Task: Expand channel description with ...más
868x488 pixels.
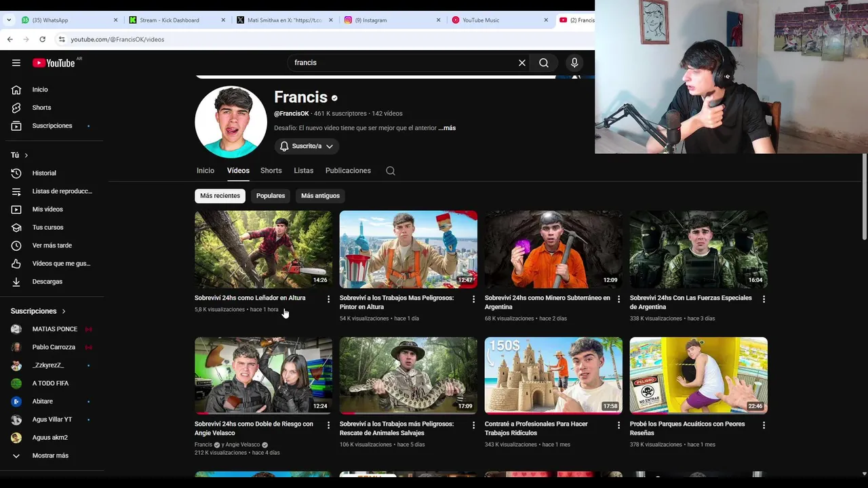Action: (447, 128)
